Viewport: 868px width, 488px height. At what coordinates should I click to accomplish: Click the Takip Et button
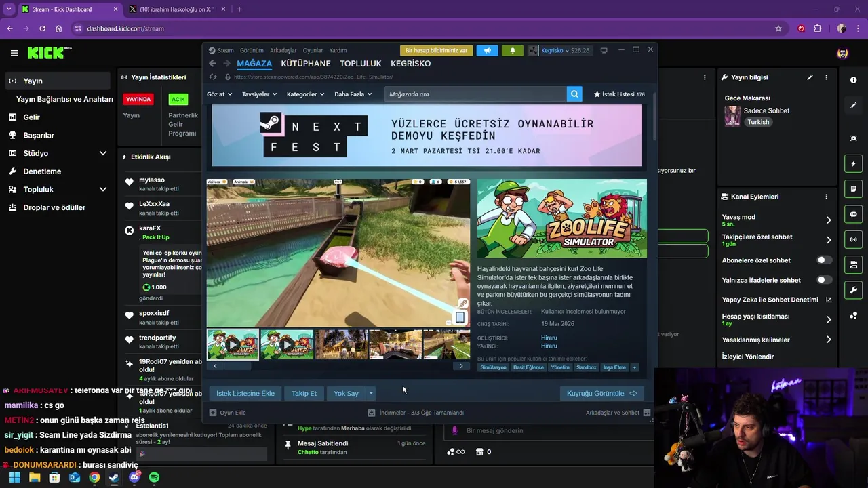click(304, 393)
